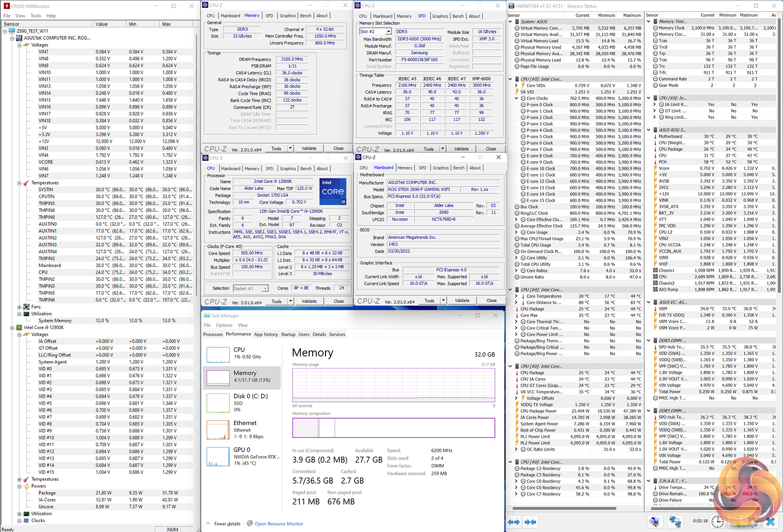This screenshot has height=532, width=783.
Task: Click HWiNFO magnifier search sensors icon
Action: [654, 522]
